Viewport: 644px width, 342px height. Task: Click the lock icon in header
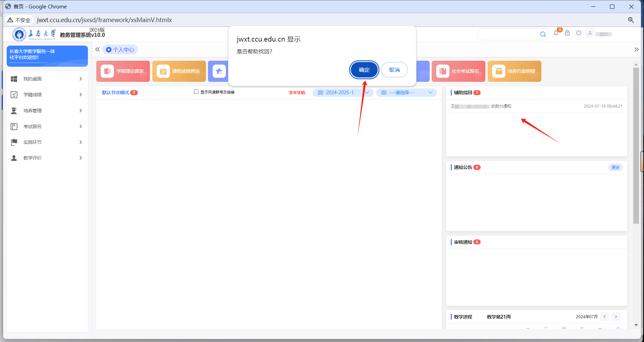pyautogui.click(x=567, y=33)
